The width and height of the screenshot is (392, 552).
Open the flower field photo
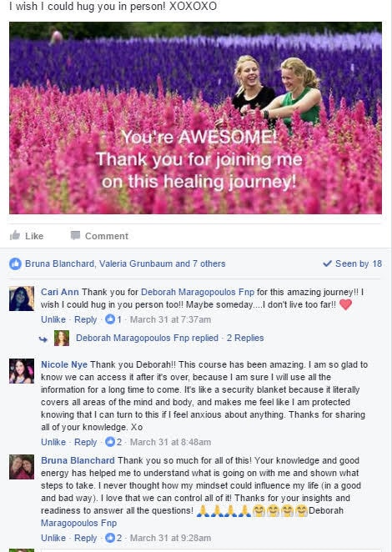tap(195, 118)
